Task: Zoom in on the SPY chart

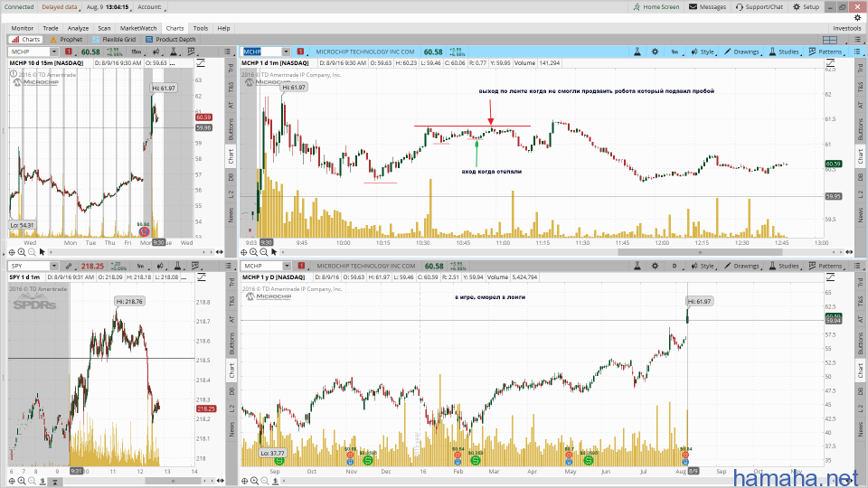Action: [22, 481]
